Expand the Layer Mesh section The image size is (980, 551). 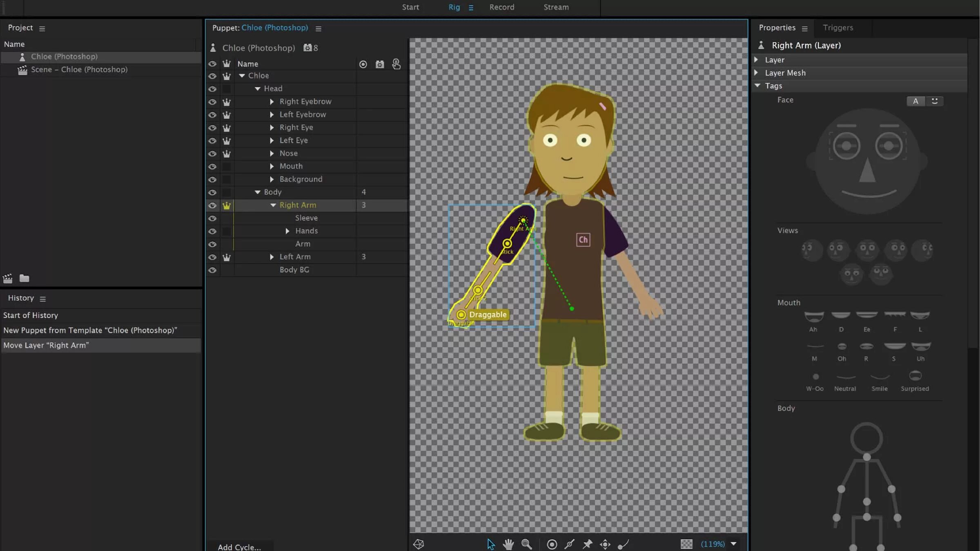[x=756, y=73]
